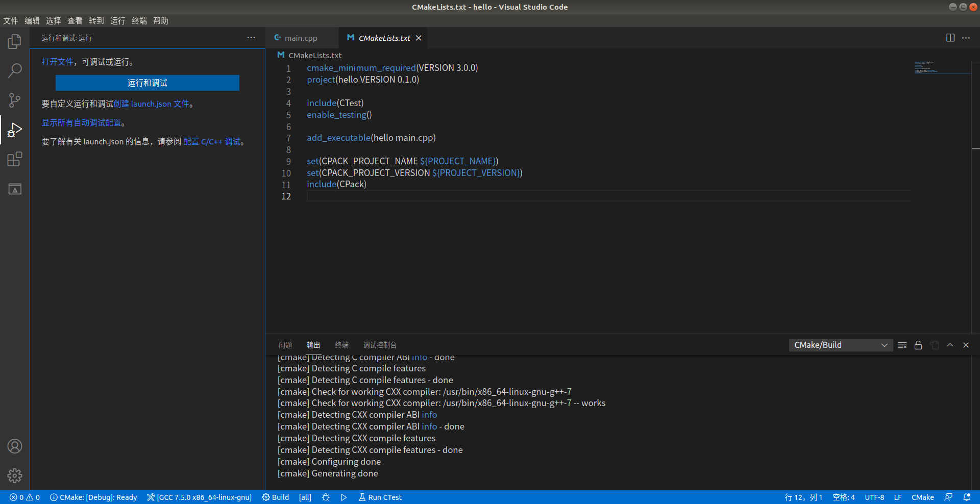The width and height of the screenshot is (980, 504).
Task: Open the Source Control view
Action: click(15, 100)
